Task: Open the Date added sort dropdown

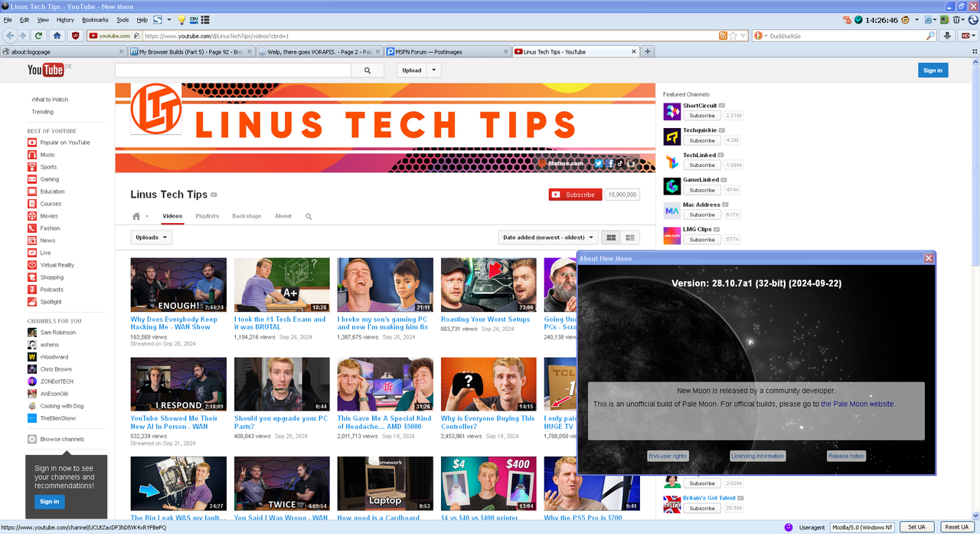Action: pos(547,238)
